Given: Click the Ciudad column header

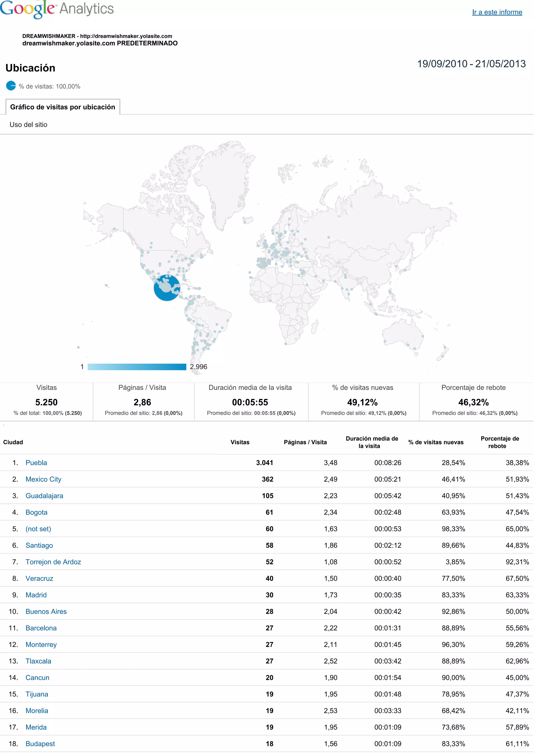Looking at the screenshot, I should [x=13, y=442].
